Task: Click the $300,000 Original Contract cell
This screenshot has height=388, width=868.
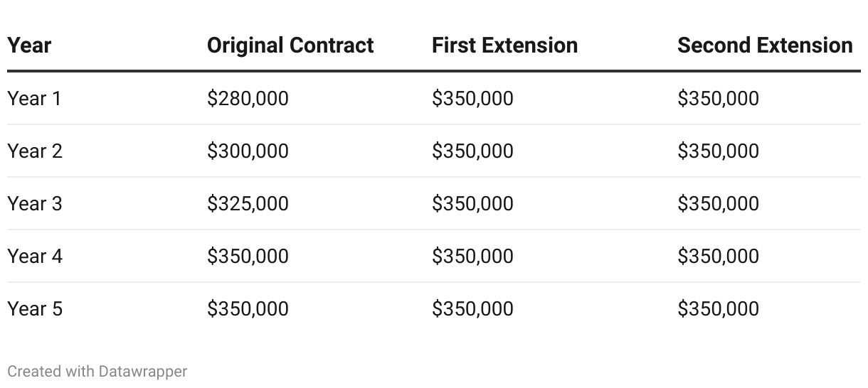Action: pyautogui.click(x=248, y=151)
